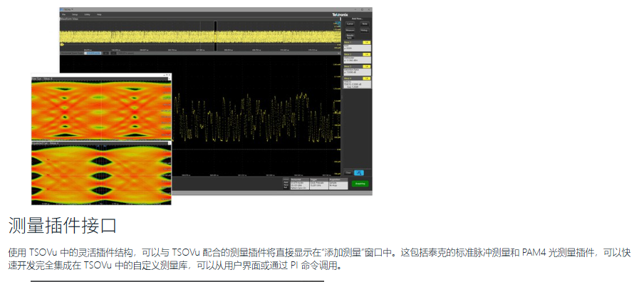Select the Meas 3 badge
644x282 pixels.
[x=358, y=70]
